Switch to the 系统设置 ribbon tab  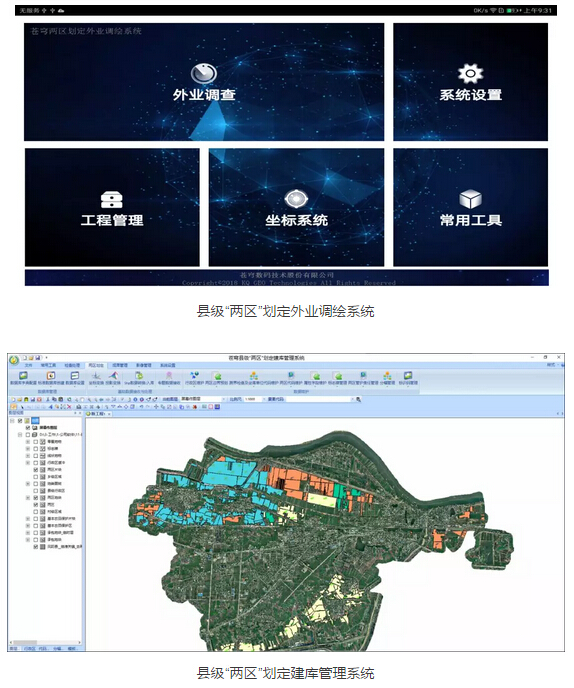[167, 365]
